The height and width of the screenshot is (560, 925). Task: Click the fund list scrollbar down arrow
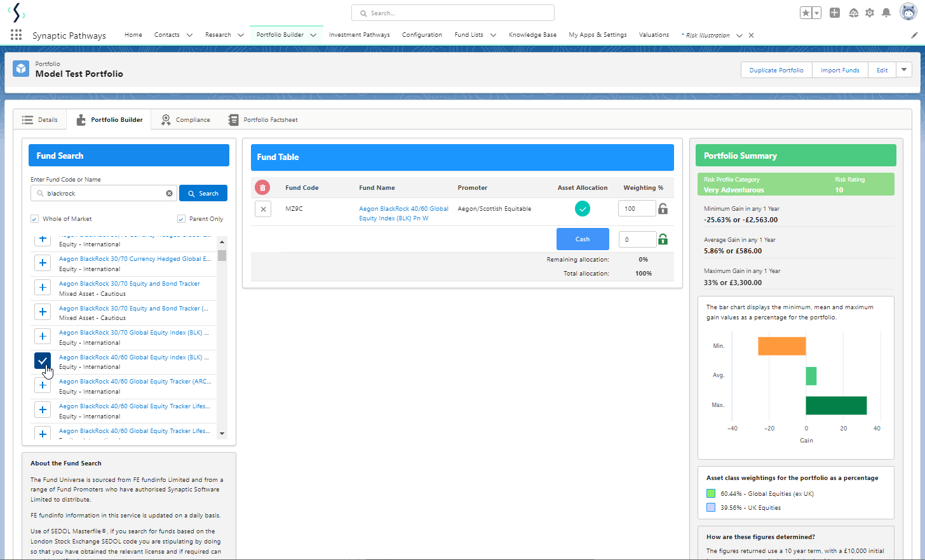[222, 434]
